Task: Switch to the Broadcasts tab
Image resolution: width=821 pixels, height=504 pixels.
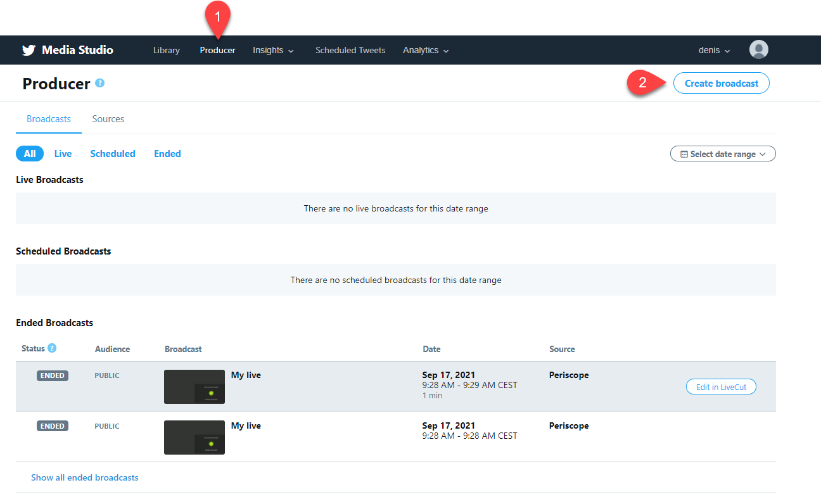Action: click(49, 119)
